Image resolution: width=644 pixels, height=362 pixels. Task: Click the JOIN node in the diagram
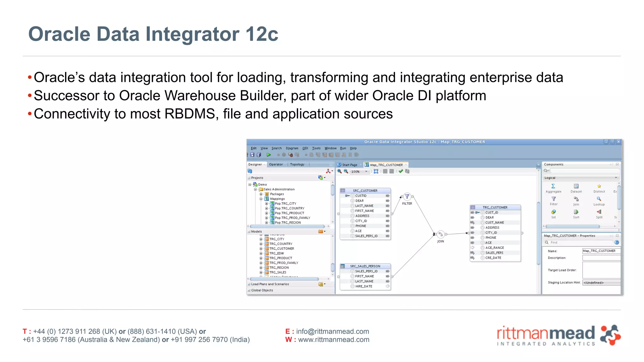pyautogui.click(x=441, y=234)
